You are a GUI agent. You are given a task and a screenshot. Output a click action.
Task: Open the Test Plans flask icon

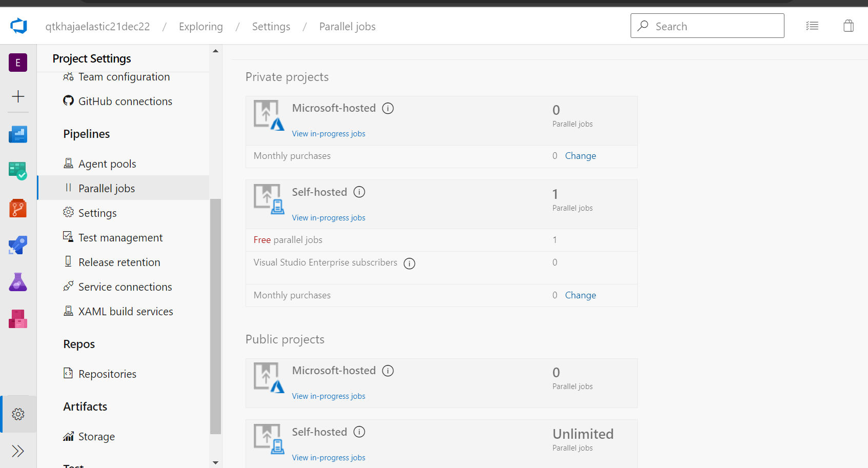tap(18, 282)
